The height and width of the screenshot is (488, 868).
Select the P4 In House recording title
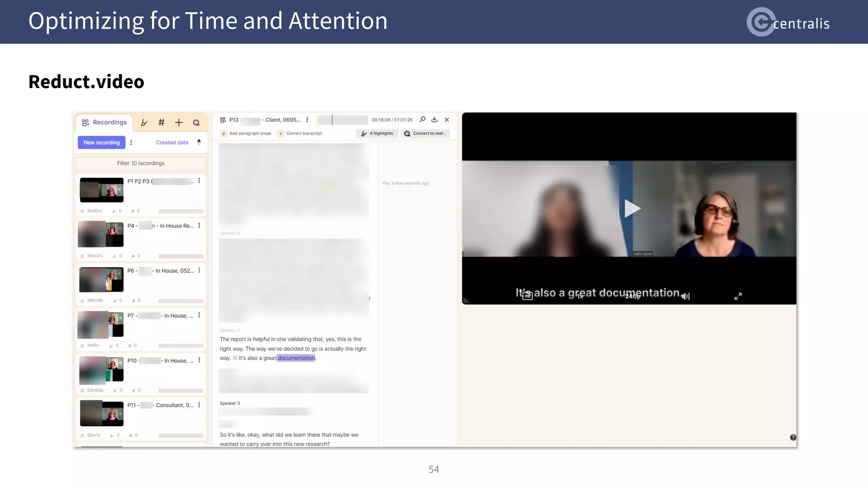(x=160, y=226)
